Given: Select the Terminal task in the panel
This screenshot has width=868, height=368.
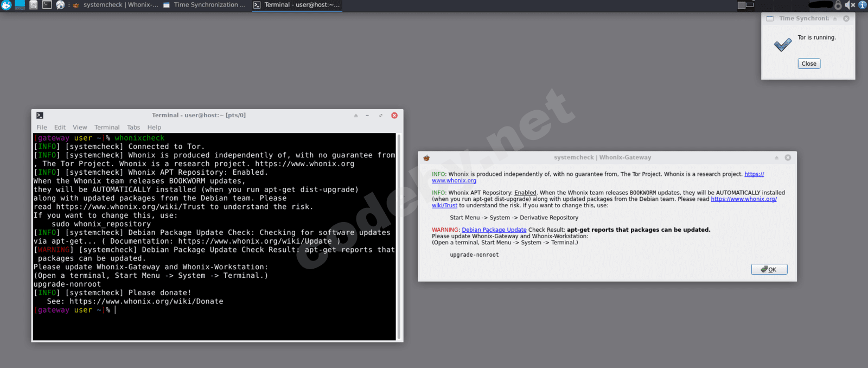Looking at the screenshot, I should click(x=297, y=5).
